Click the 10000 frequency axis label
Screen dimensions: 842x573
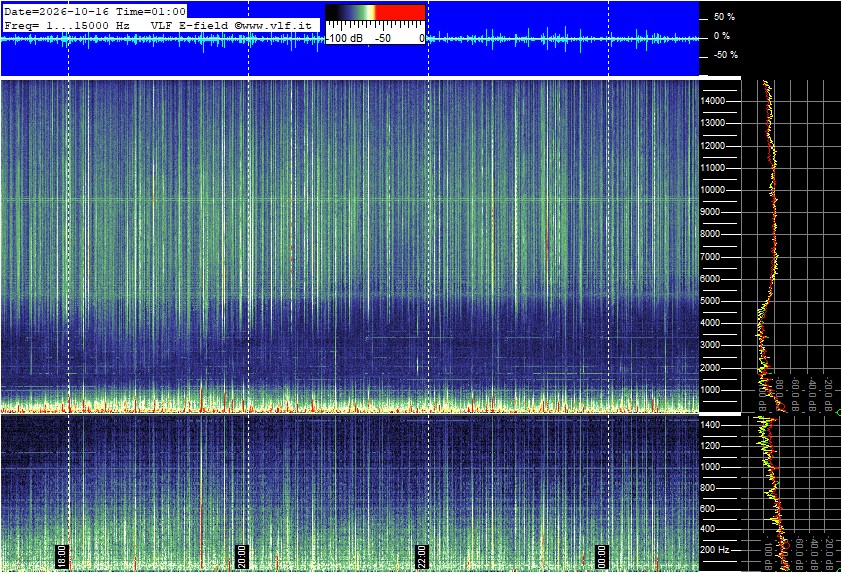pyautogui.click(x=713, y=190)
